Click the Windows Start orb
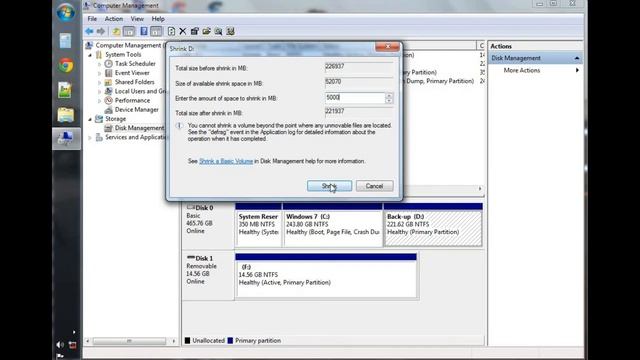 coord(66,12)
